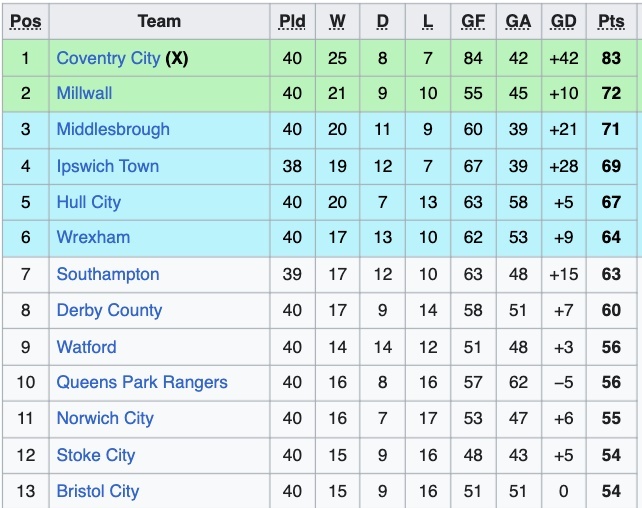Open the Derby County link
Screen dimensions: 642x508
(x=109, y=310)
